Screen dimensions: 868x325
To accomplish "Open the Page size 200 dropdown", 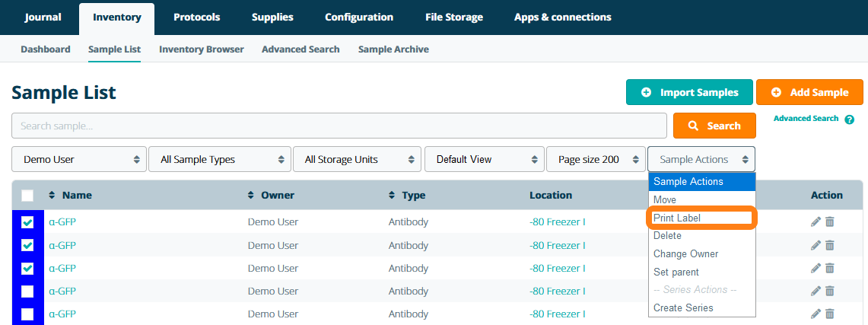I will click(595, 160).
